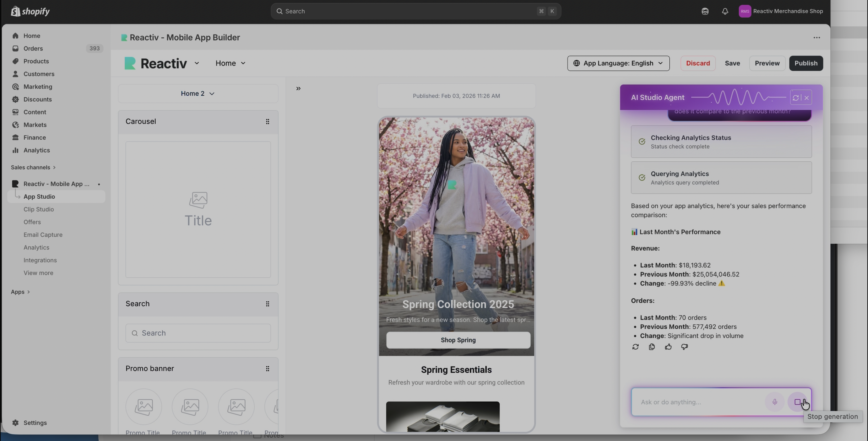Open Reactiv app Analytics sub-item

[x=36, y=247]
